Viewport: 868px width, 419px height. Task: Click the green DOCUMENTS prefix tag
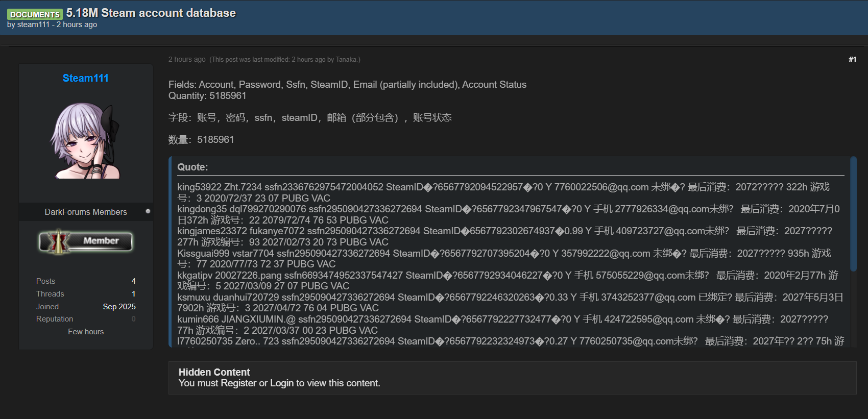(35, 14)
